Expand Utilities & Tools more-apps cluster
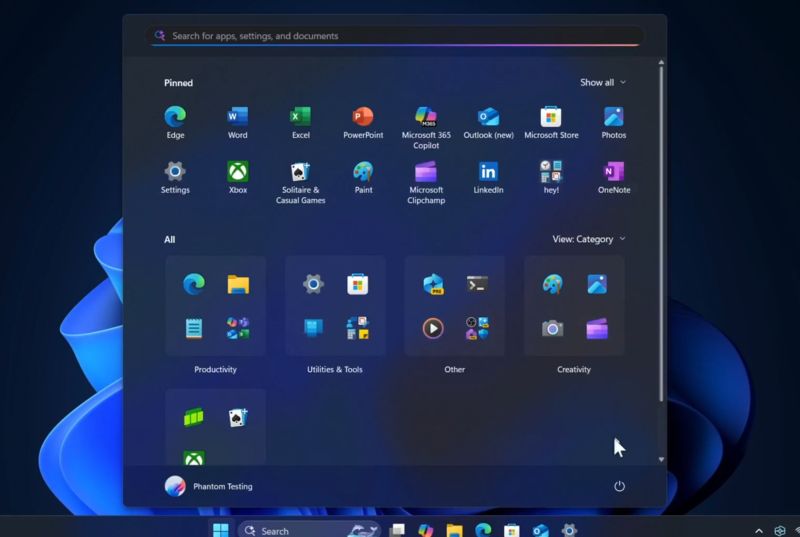The height and width of the screenshot is (537, 800). pos(358,328)
